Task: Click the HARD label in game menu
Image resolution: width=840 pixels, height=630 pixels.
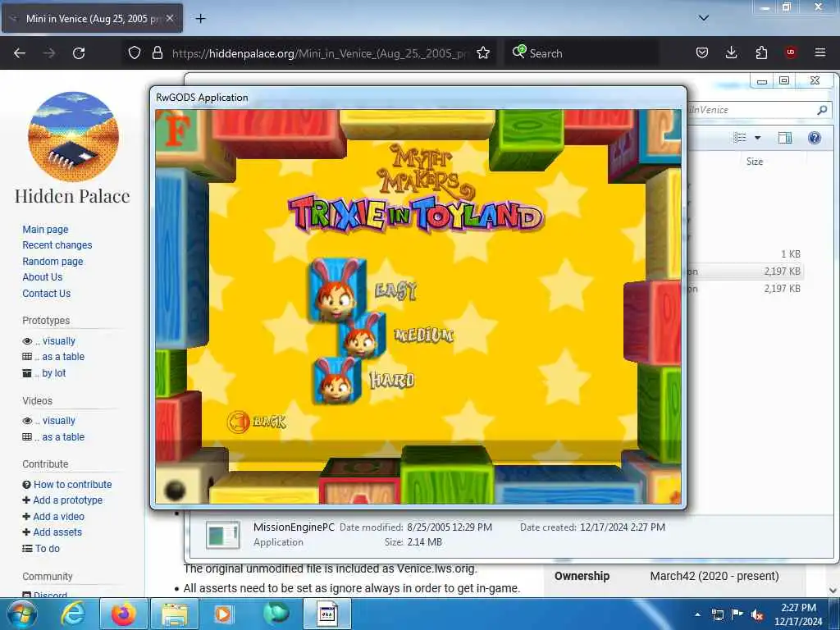Action: pos(392,380)
